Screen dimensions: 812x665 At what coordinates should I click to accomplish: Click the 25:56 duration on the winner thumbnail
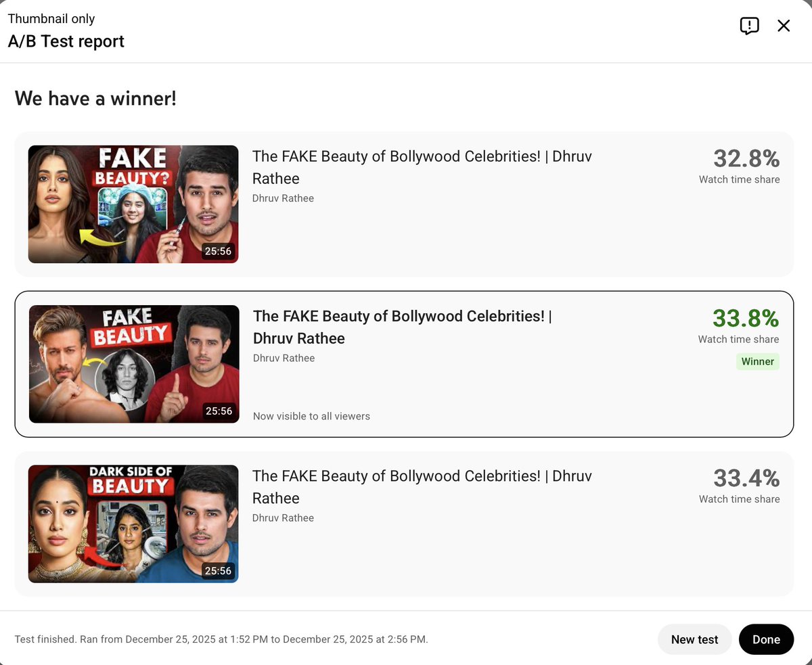tap(219, 411)
